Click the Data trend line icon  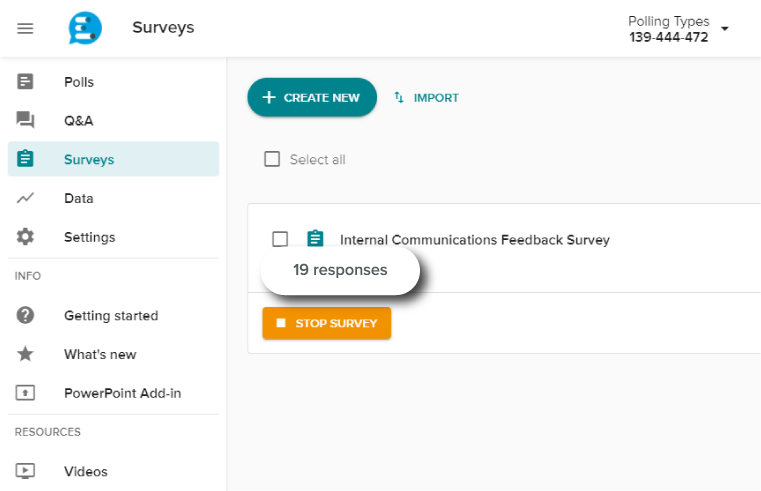26,198
